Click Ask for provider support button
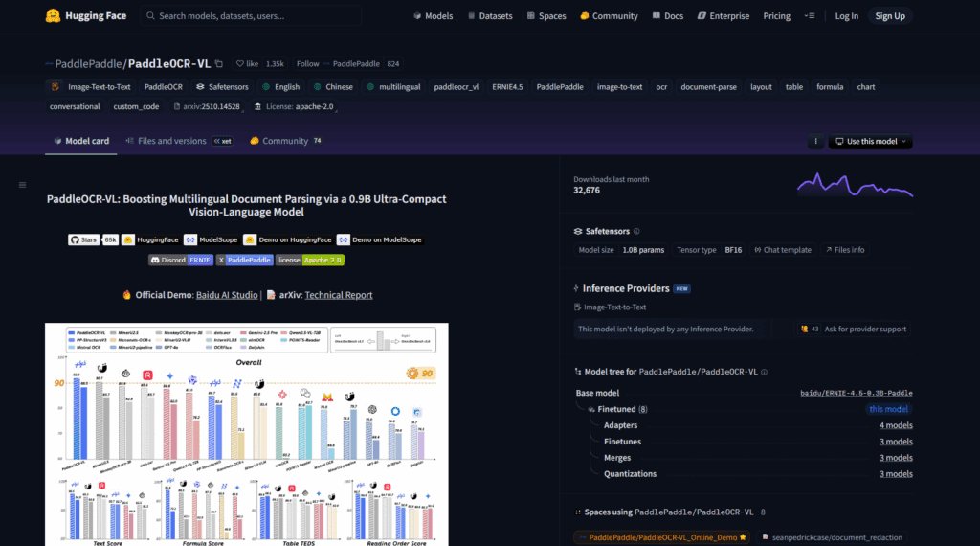This screenshot has width=980, height=546. pos(853,329)
